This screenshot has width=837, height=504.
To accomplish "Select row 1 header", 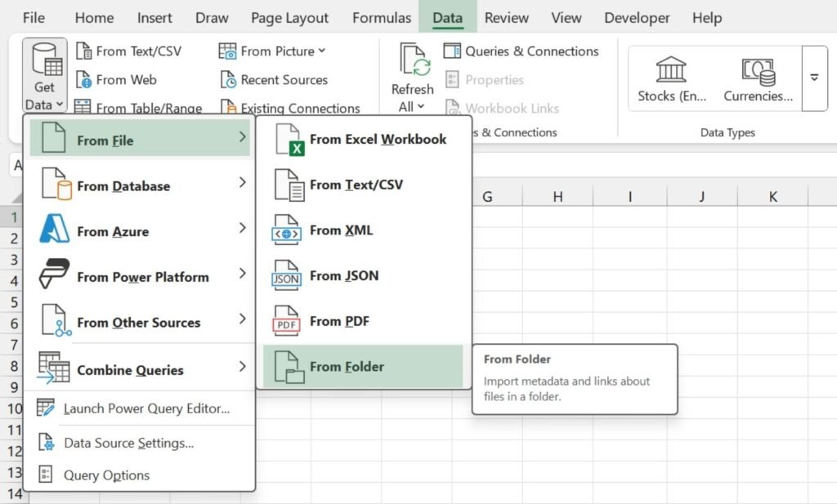I will 11,217.
